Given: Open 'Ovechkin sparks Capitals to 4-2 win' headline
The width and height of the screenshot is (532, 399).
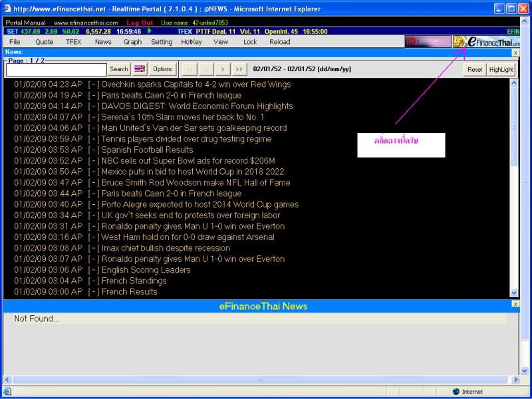Looking at the screenshot, I should coord(196,84).
